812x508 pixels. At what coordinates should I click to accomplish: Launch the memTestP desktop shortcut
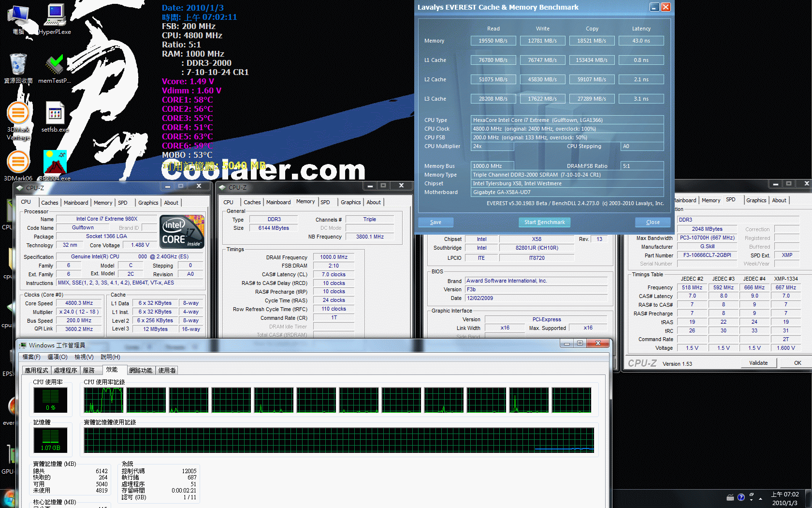[55, 68]
